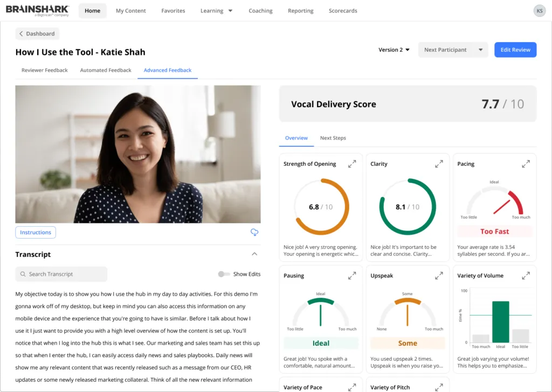
Task: Expand the Strength of Opening card
Action: coord(351,164)
